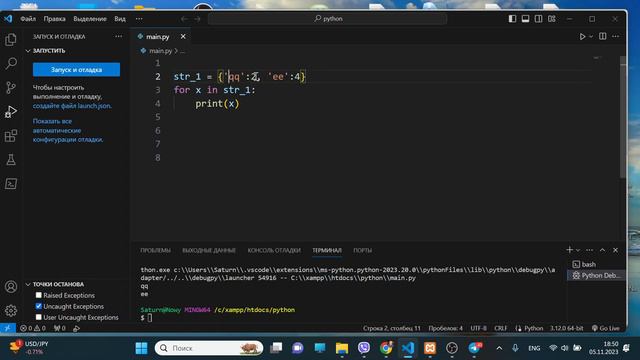Open the Run and Debug view

(x=11, y=111)
